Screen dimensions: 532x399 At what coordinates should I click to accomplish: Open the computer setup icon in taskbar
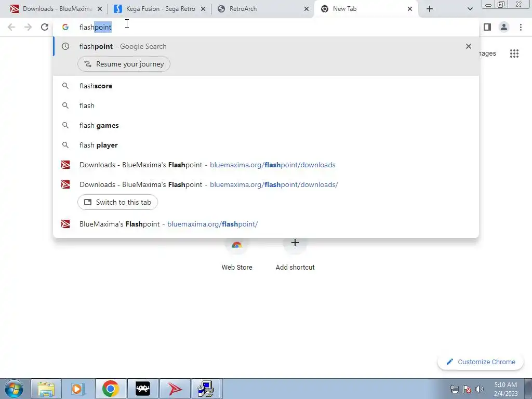(x=206, y=389)
